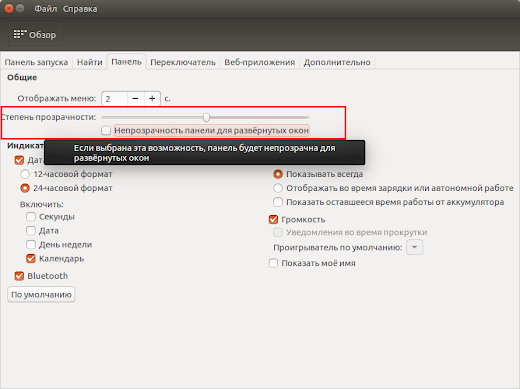
Task: Minimize window using gray title bar button
Action: [20, 9]
